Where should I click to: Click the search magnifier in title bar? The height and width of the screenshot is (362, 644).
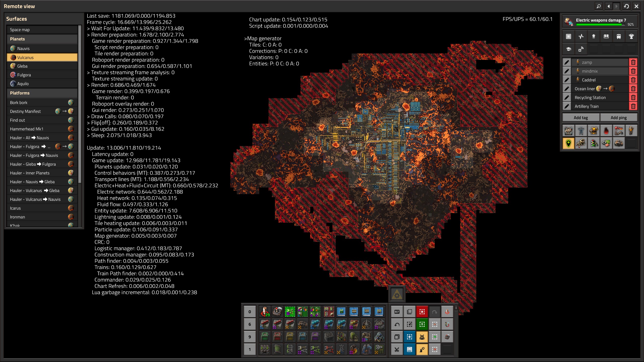click(599, 6)
